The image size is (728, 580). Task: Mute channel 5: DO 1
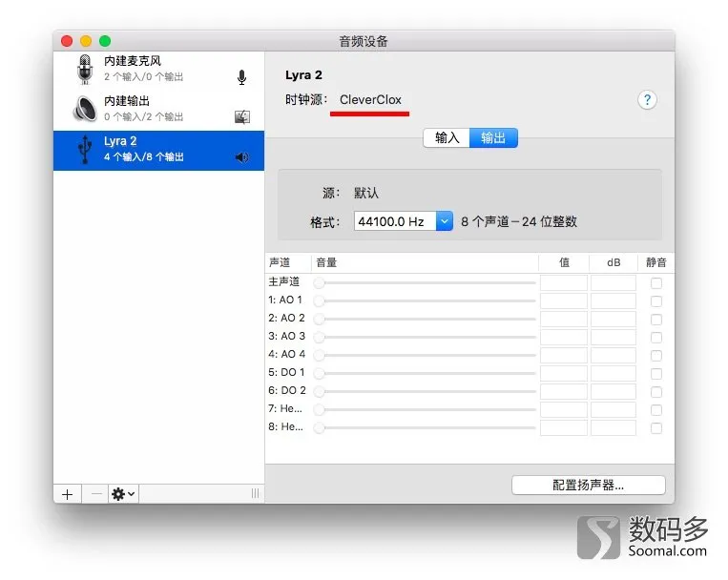click(x=656, y=373)
